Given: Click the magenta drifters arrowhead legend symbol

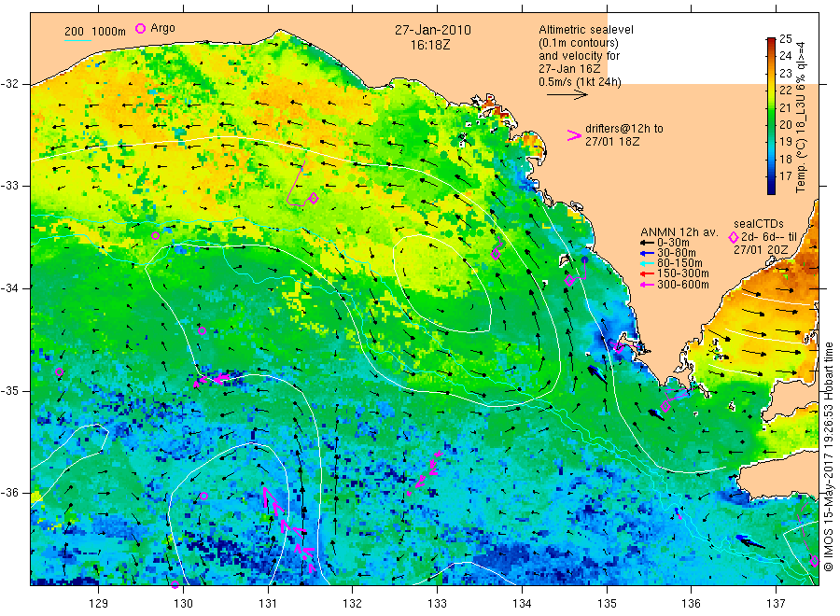Looking at the screenshot, I should point(574,135).
